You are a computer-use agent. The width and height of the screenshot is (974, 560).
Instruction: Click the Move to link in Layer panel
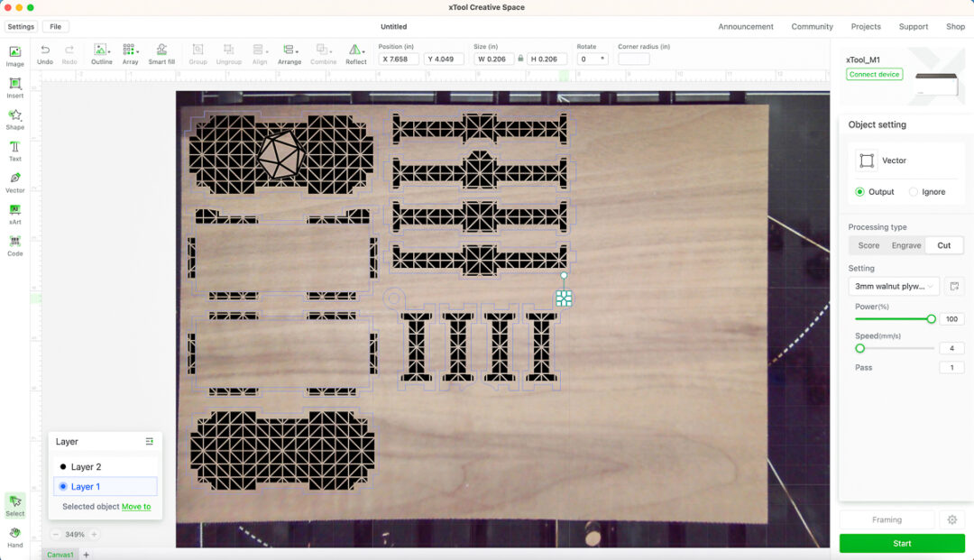click(x=135, y=506)
